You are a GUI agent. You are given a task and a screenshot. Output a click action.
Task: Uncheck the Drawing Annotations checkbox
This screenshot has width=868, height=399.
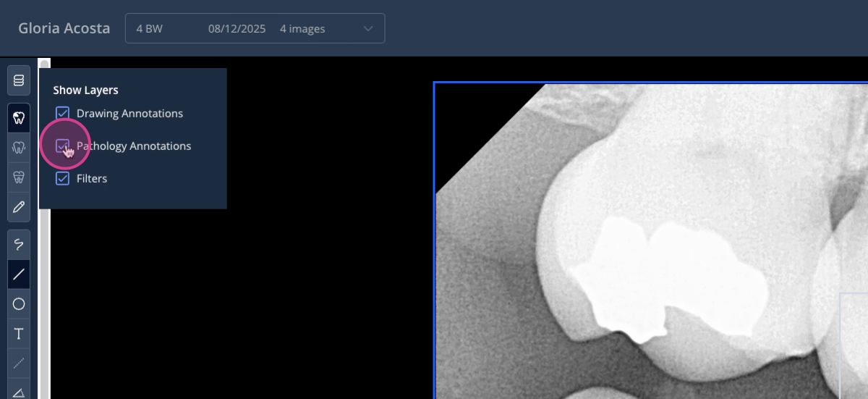pos(63,113)
